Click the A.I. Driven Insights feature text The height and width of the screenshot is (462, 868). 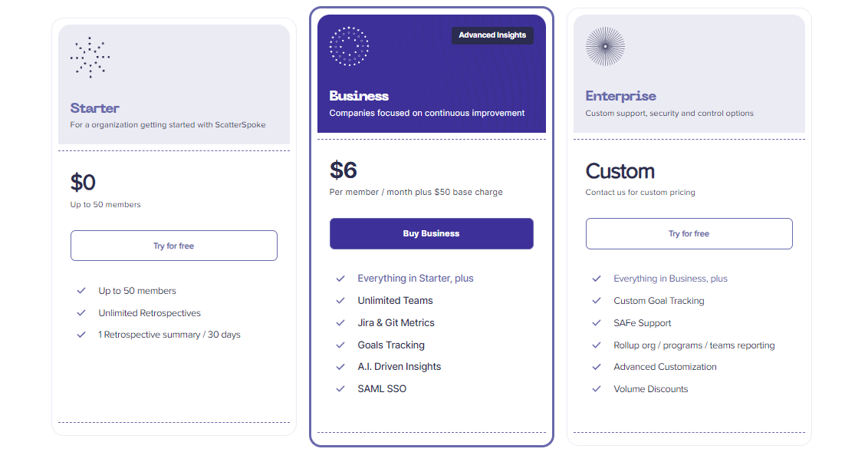click(399, 367)
